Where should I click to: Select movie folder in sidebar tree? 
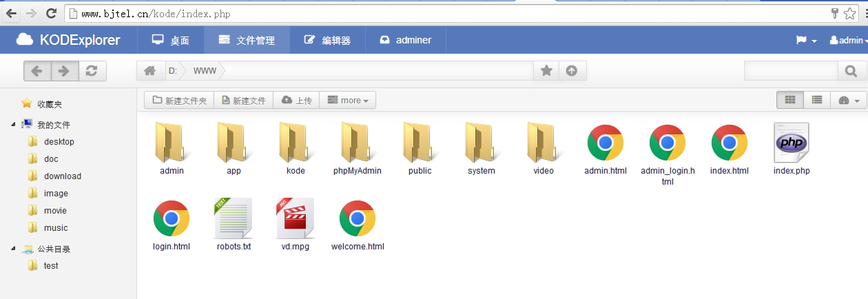(x=55, y=211)
